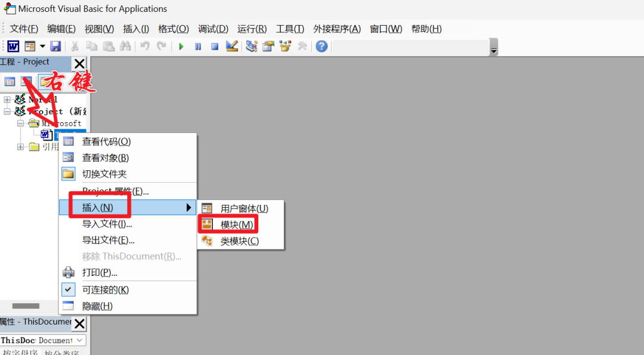The image size is (644, 355).
Task: Select 类模块(C) from submenu
Action: click(241, 241)
